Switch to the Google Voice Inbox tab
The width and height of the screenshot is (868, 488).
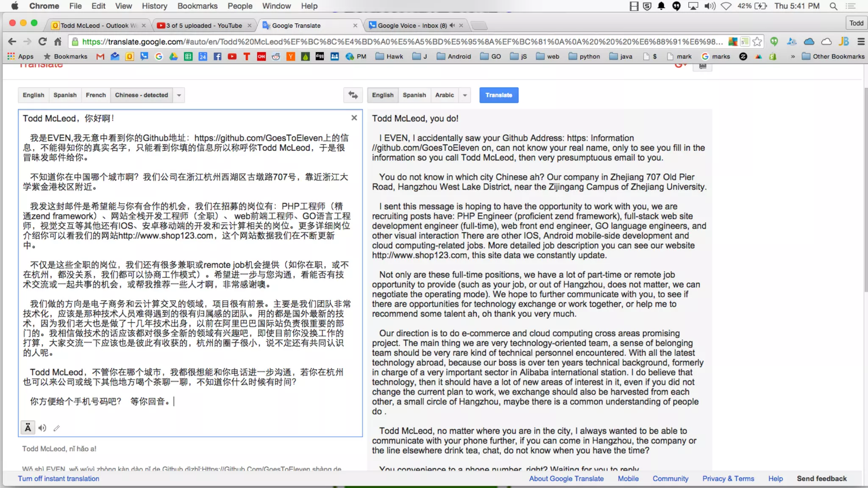411,25
